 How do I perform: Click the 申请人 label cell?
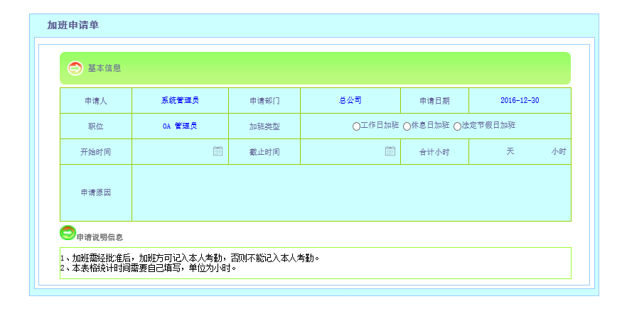coord(96,101)
